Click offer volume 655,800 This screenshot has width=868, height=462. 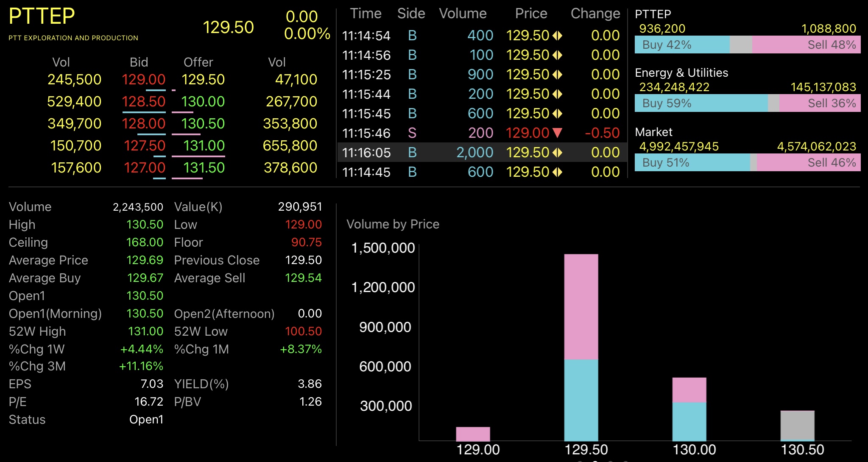click(290, 146)
